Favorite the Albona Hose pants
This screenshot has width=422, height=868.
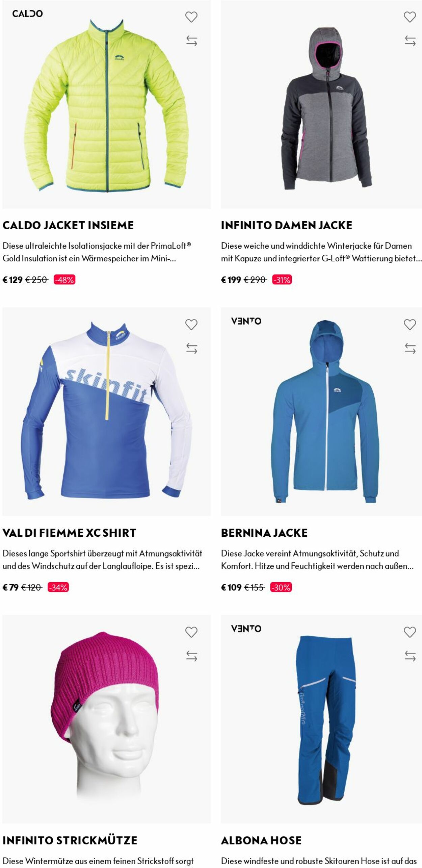tap(410, 632)
